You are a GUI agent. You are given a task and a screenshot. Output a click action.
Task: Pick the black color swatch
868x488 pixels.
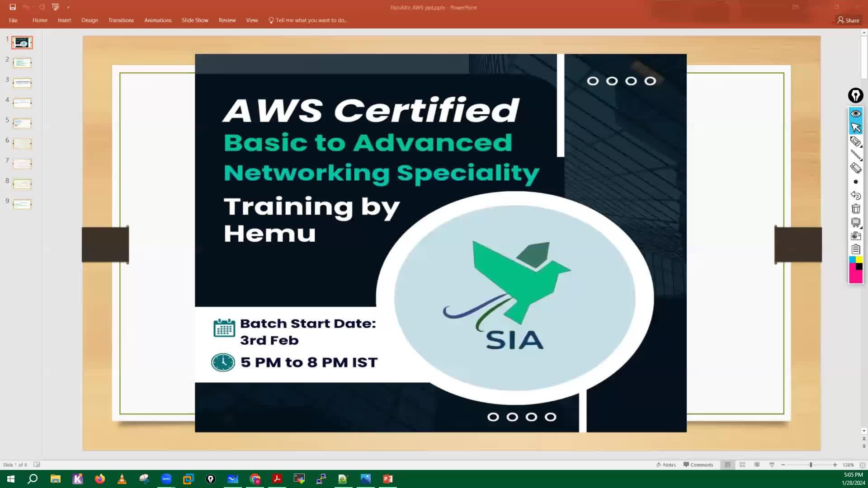coord(859,267)
